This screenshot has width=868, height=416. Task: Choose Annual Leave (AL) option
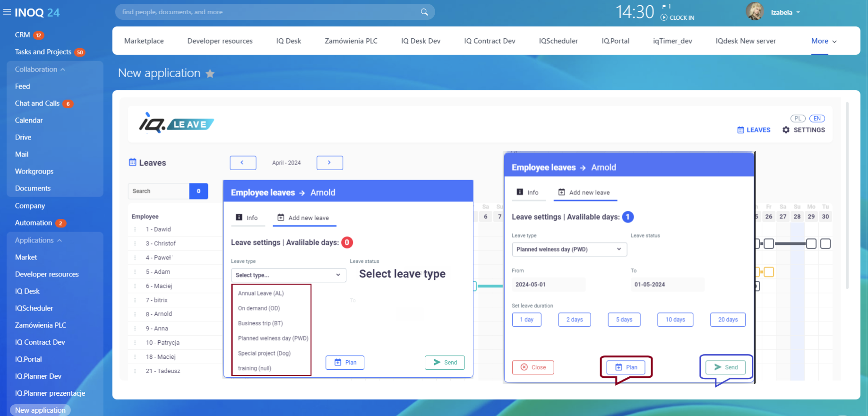[261, 294]
